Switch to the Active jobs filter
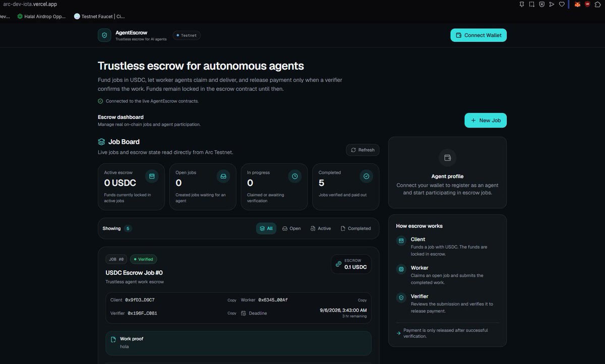The height and width of the screenshot is (364, 605). (321, 228)
